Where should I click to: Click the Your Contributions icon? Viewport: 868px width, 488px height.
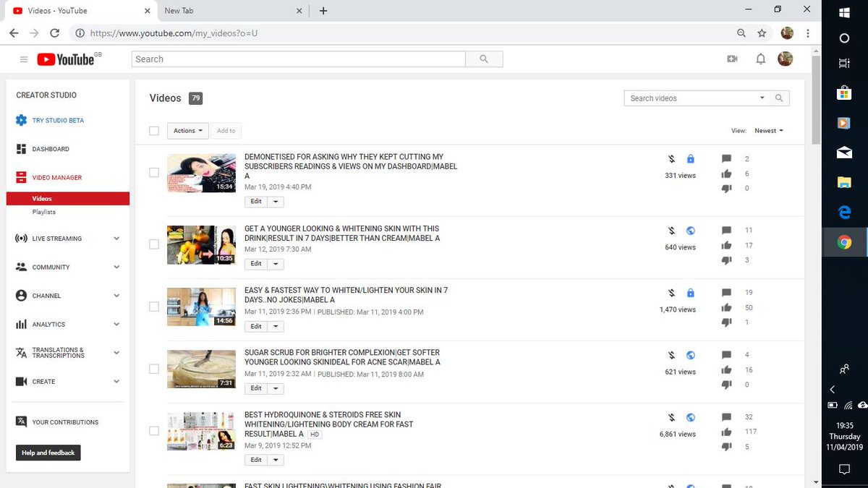pyautogui.click(x=21, y=422)
